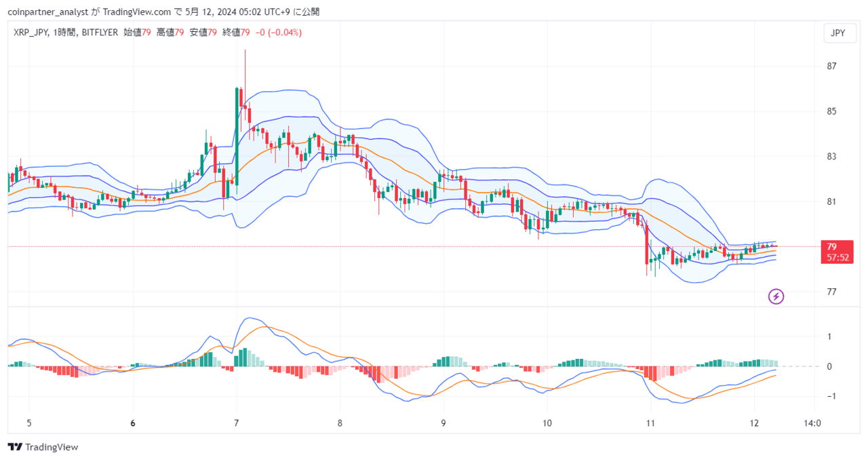Screen dimensions: 868x460
Task: Click the date label 5 on time axis
Action: [29, 423]
